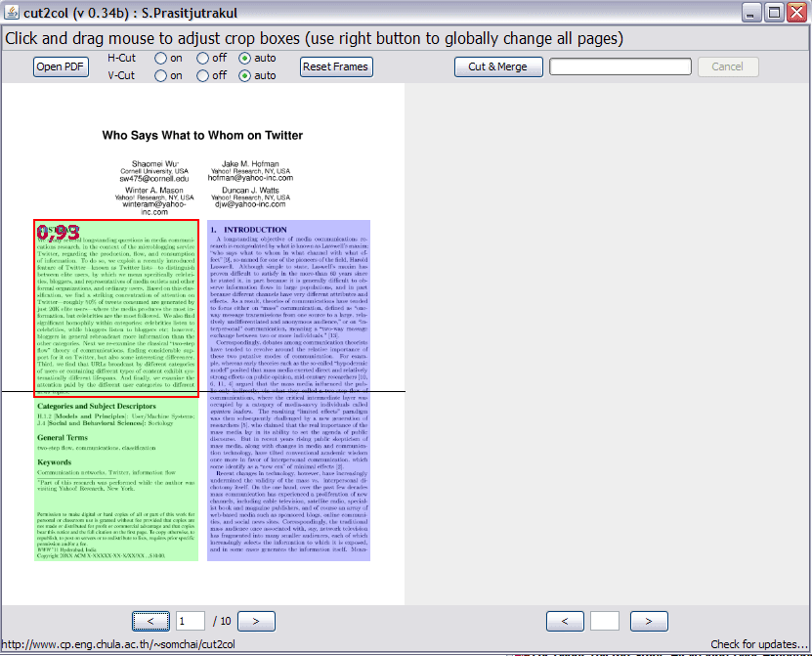Click the Cancel button
This screenshot has height=656, width=812.
pyautogui.click(x=728, y=66)
